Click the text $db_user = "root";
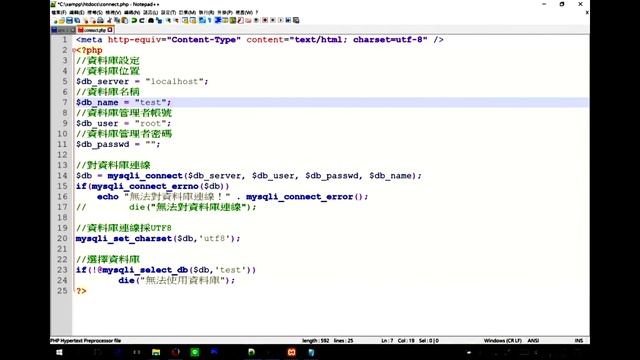The image size is (640, 360). tap(124, 123)
